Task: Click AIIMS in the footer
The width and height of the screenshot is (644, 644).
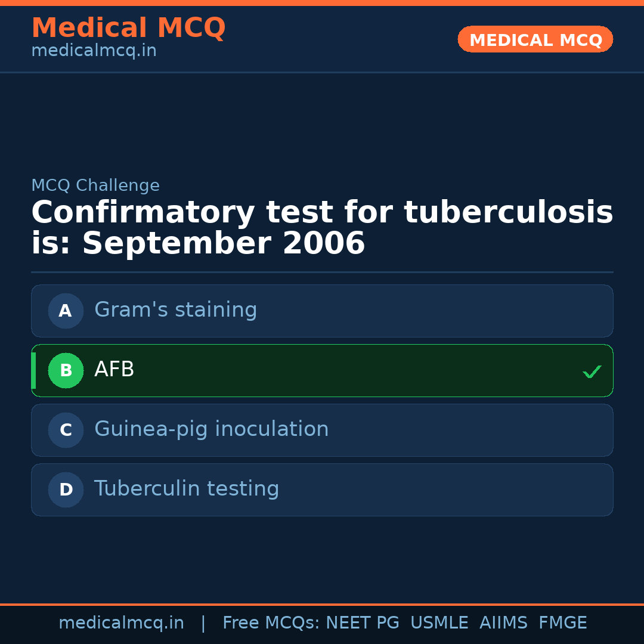Action: 503,623
